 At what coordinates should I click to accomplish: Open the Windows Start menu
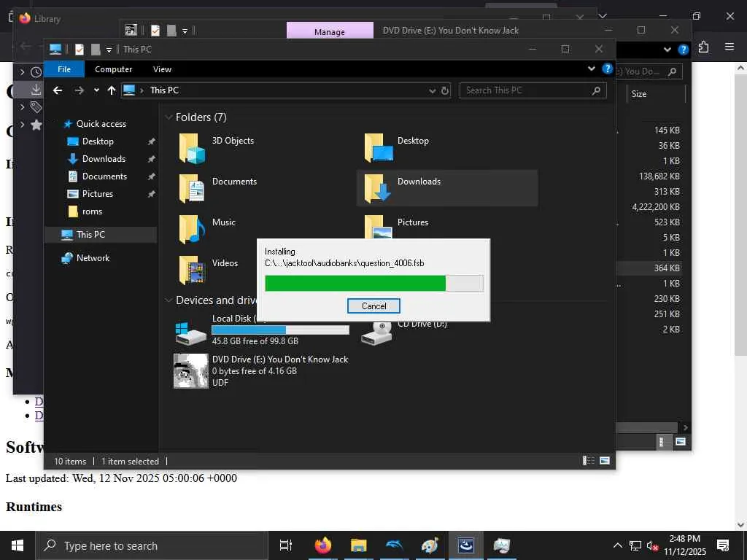coord(18,545)
